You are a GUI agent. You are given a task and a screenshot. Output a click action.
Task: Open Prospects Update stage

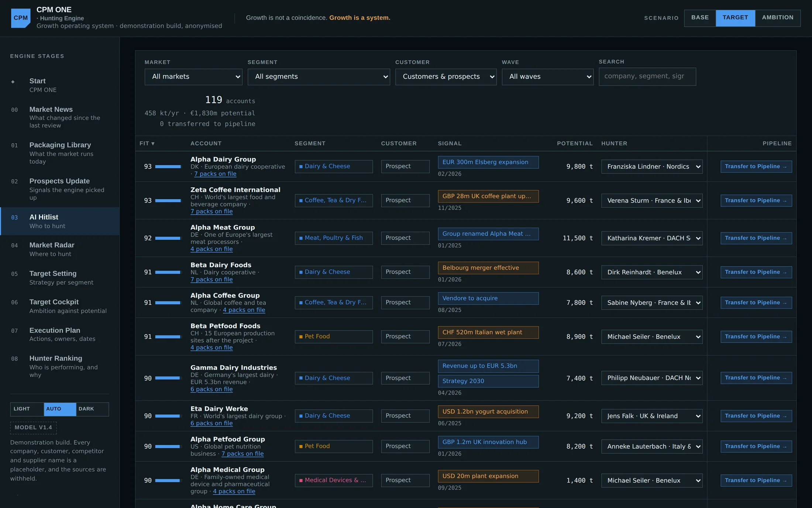coord(60,189)
